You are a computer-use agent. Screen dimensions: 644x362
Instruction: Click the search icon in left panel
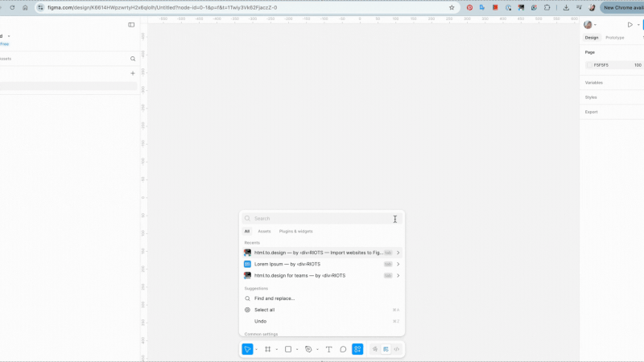pos(133,59)
